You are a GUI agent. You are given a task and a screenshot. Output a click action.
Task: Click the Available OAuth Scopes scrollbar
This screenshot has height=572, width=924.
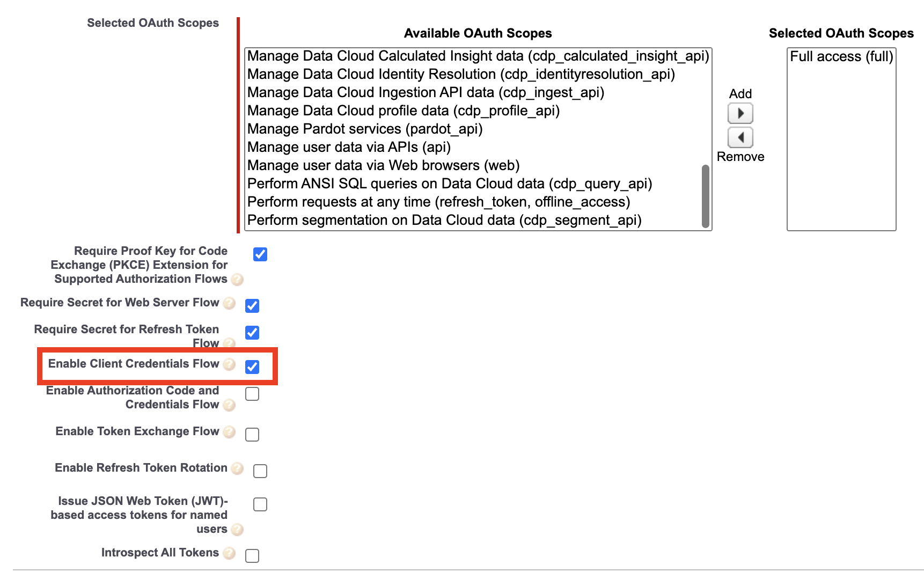coord(706,196)
